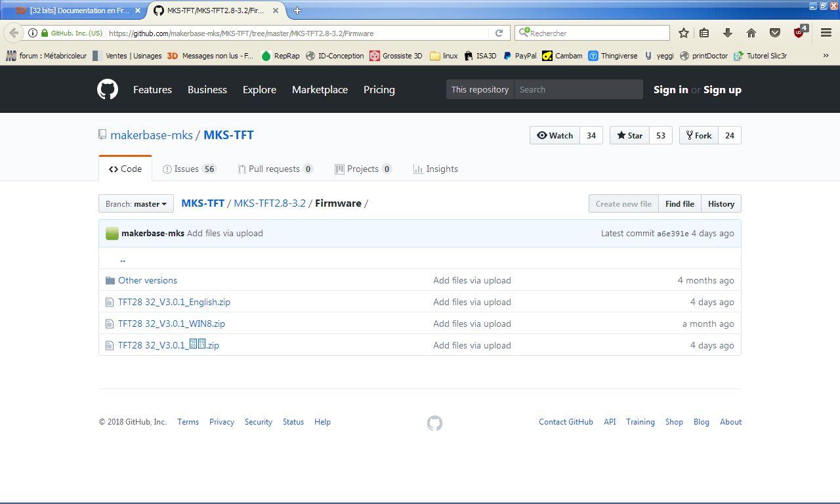
Task: Open the Pocket icon in toolbar
Action: pyautogui.click(x=775, y=33)
